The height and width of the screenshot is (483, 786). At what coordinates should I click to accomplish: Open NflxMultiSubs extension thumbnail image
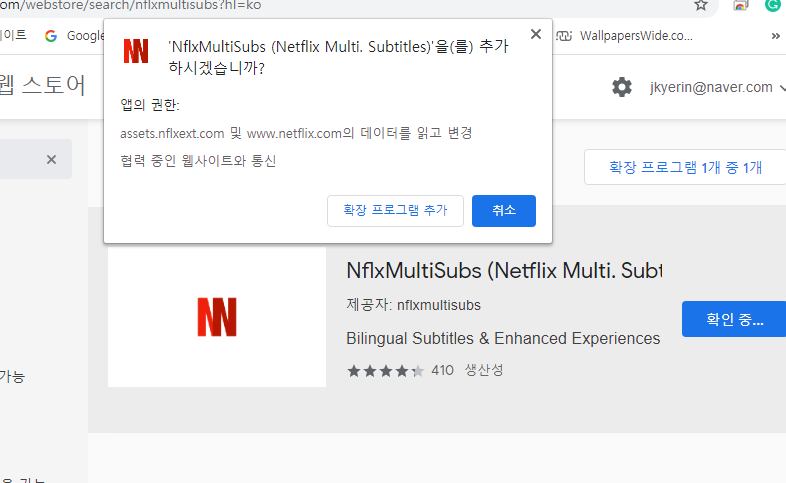(x=217, y=317)
